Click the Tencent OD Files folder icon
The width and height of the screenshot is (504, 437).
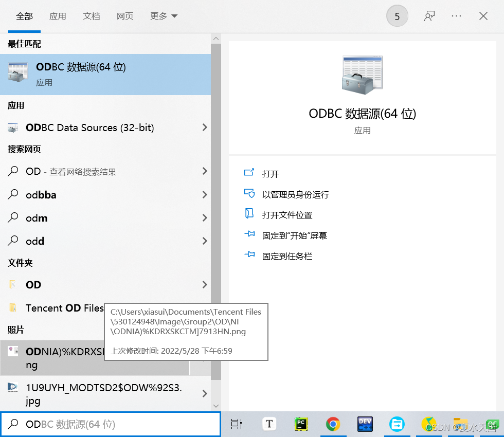pyautogui.click(x=12, y=308)
